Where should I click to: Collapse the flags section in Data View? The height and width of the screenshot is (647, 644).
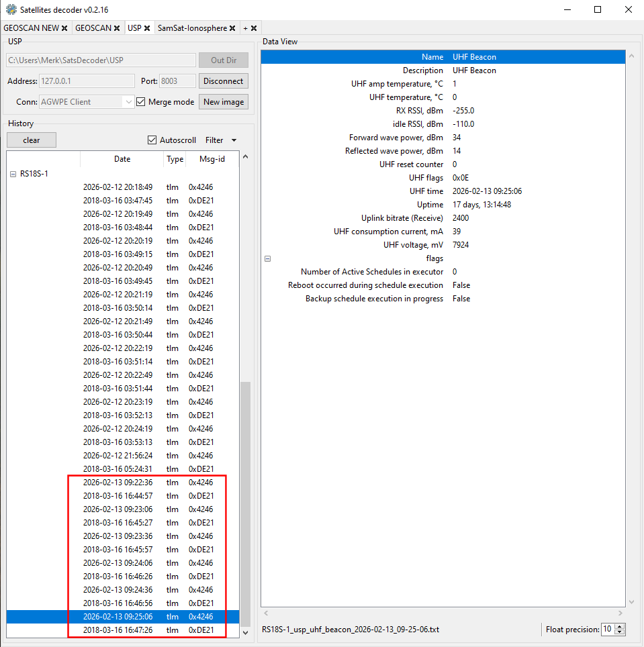click(267, 258)
